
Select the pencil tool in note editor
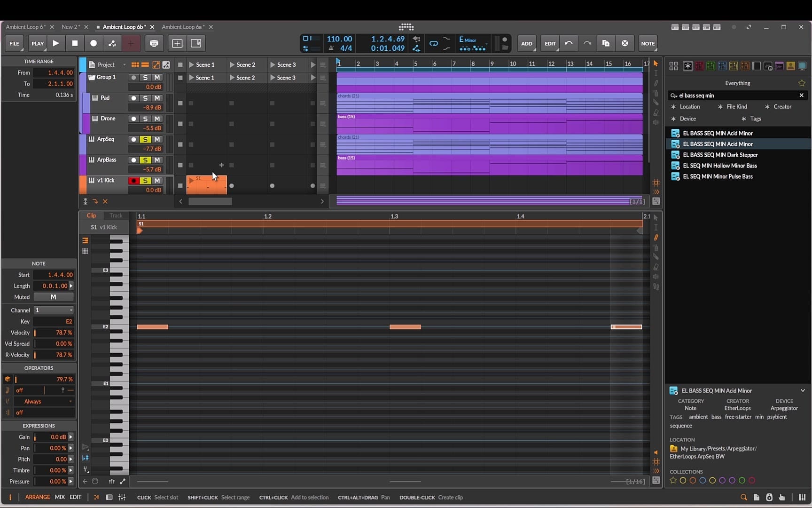pos(656,238)
